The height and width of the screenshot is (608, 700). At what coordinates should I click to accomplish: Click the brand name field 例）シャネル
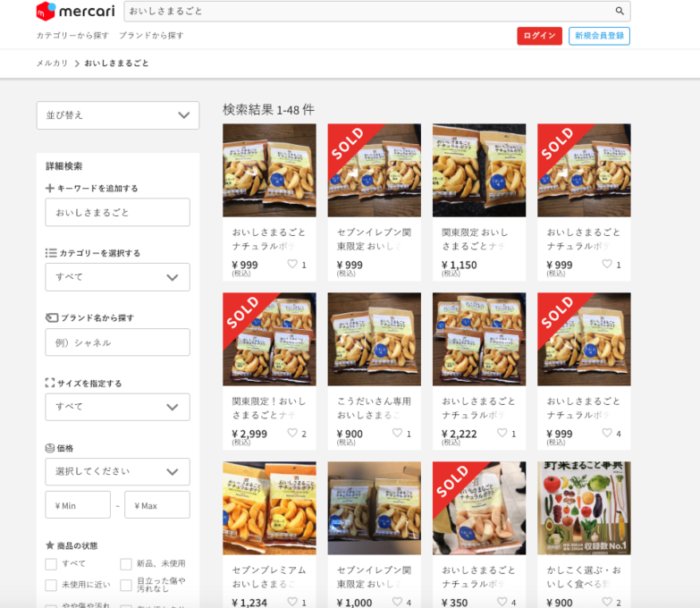coord(117,342)
